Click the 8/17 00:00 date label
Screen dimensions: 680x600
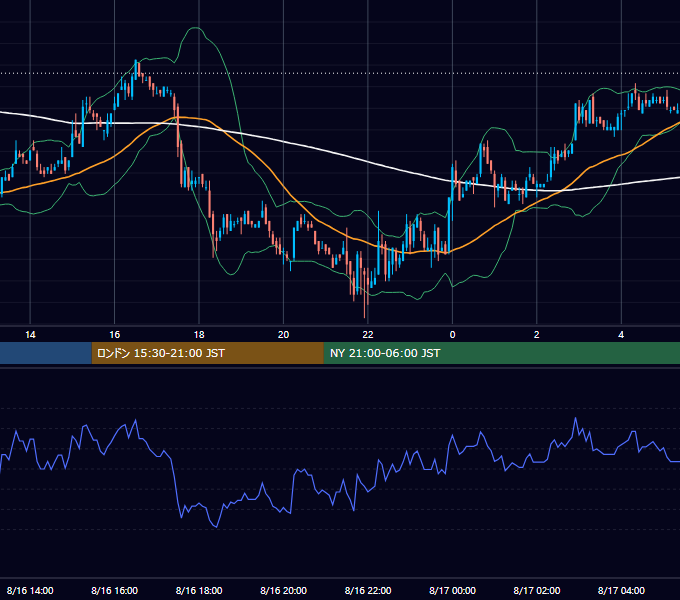pos(452,590)
